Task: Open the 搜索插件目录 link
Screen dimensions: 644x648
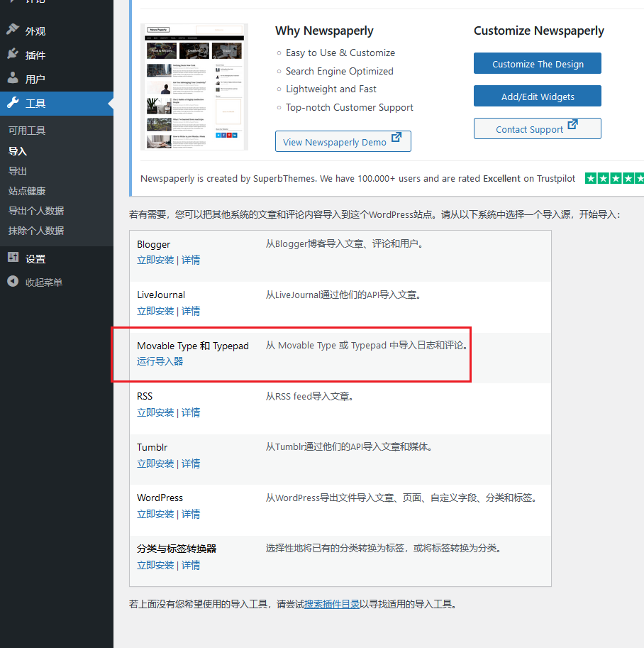Action: click(x=331, y=605)
